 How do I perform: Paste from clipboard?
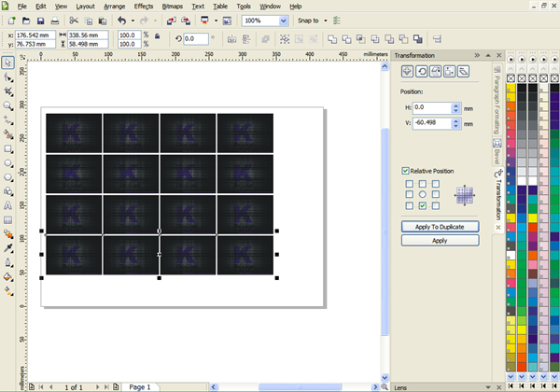click(103, 21)
